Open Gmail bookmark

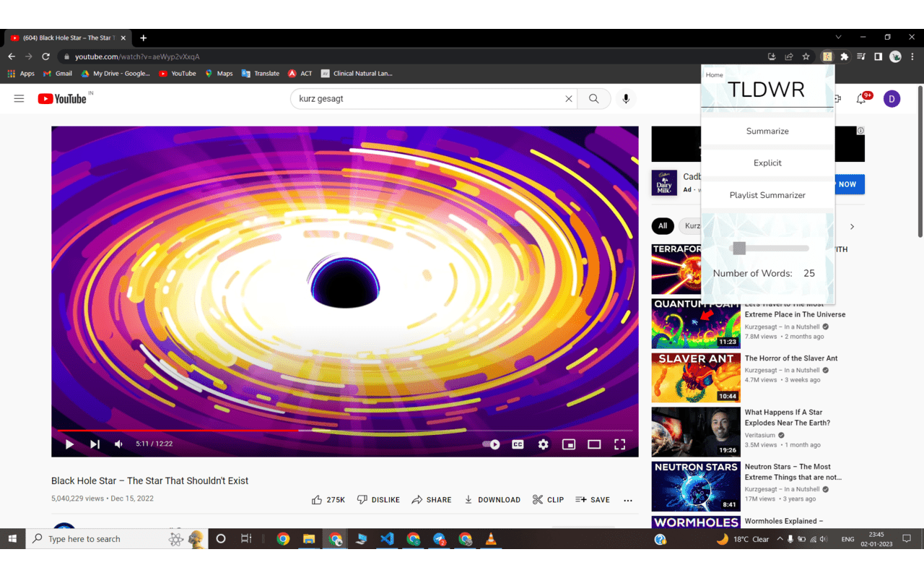point(58,74)
